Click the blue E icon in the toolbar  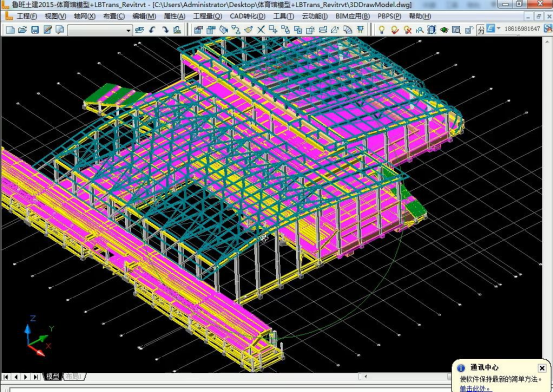[x=491, y=29]
